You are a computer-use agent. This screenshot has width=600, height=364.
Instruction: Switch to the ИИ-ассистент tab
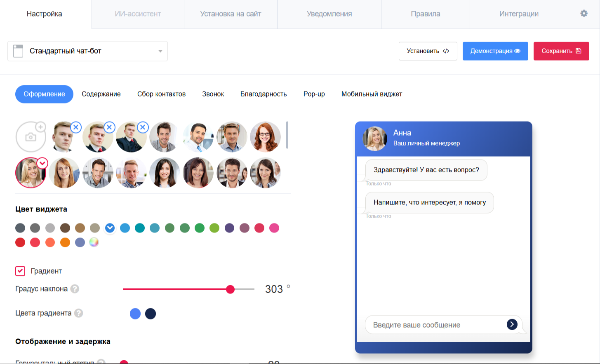point(138,14)
